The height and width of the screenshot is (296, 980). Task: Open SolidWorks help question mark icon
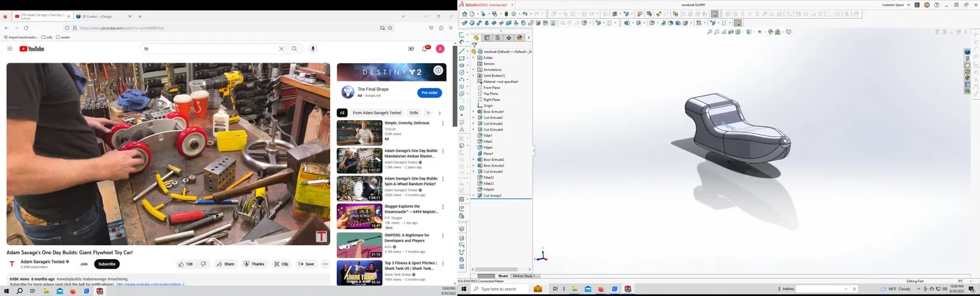click(937, 5)
